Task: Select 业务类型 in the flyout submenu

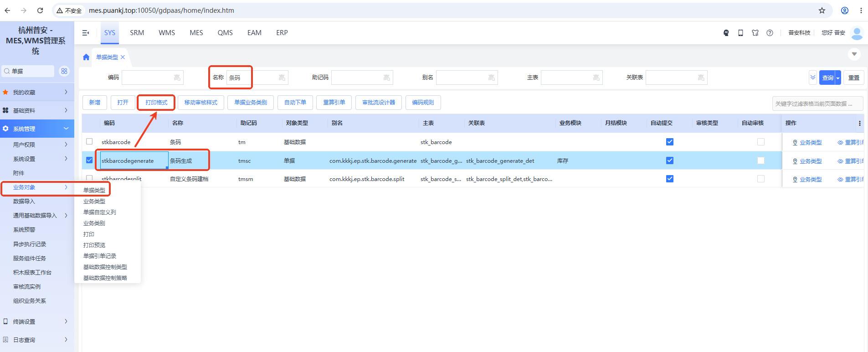Action: (94, 201)
